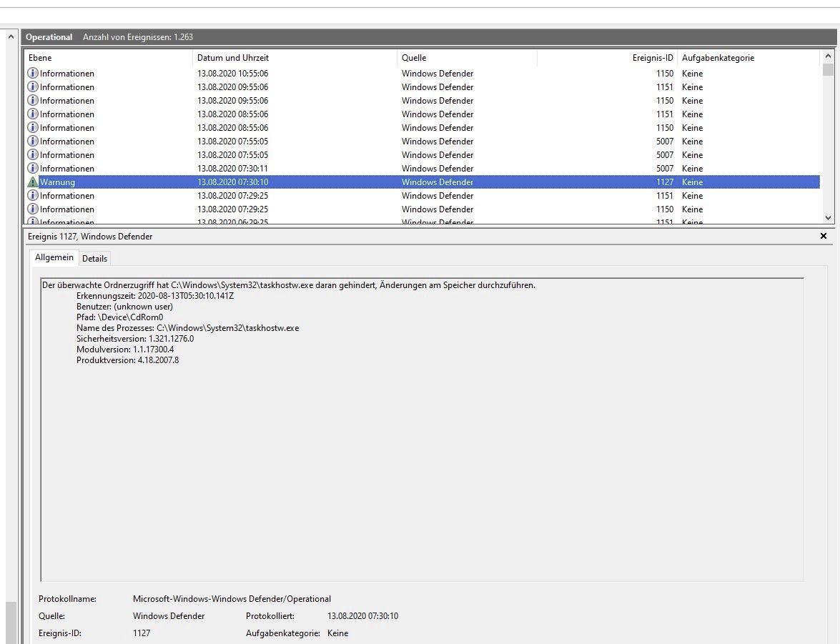Screen dimensions: 840x644
Task: Sort by the Aufgabenkategorie column header
Action: pyautogui.click(x=748, y=58)
